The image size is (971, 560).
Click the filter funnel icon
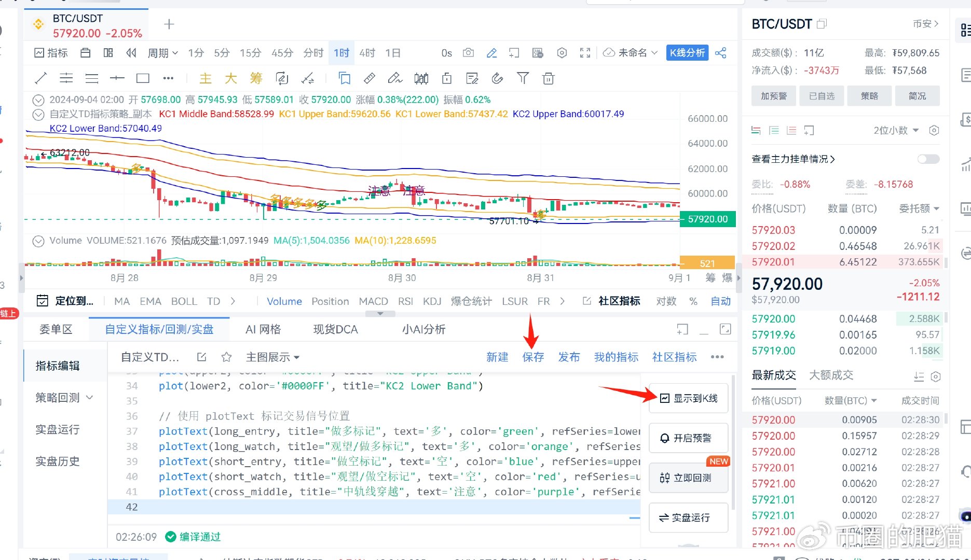(523, 78)
